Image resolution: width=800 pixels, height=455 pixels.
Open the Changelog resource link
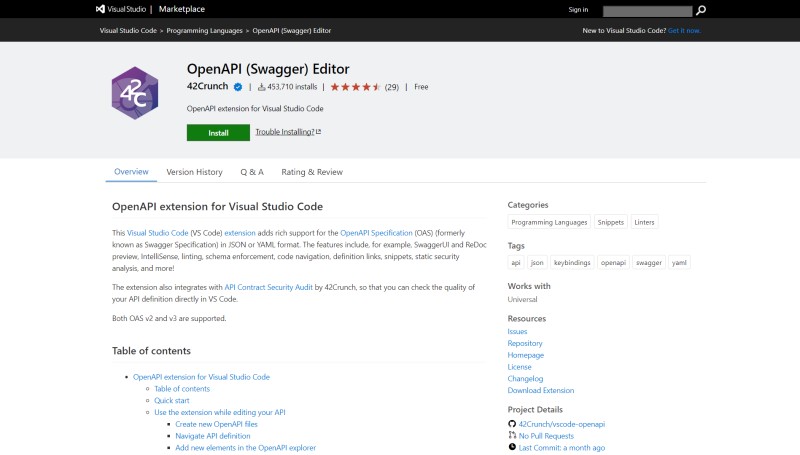click(x=525, y=378)
